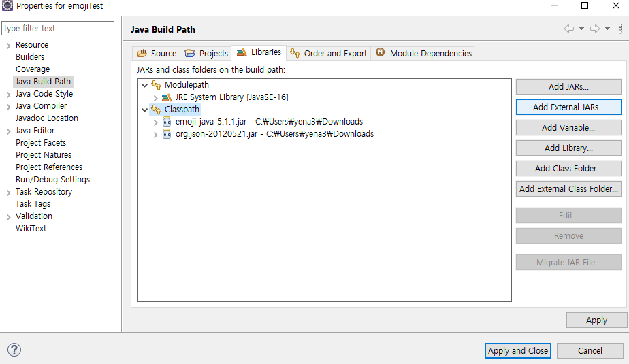Screen dimensions: 629x364
Task: Select Run/Debug Settings in the list
Action: pyautogui.click(x=52, y=180)
